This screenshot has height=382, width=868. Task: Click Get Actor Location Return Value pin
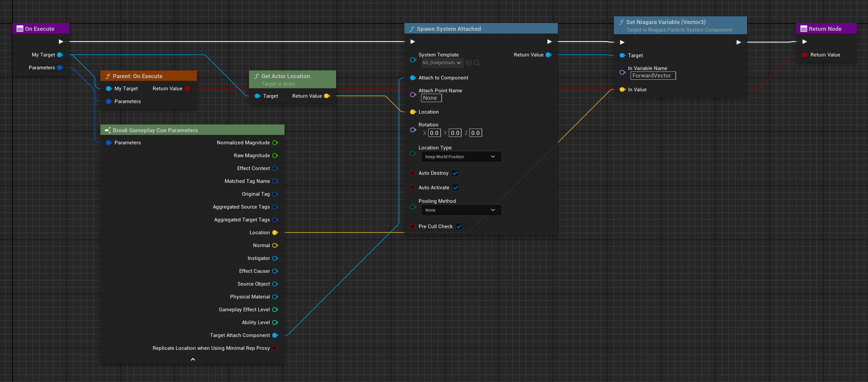[x=327, y=96]
